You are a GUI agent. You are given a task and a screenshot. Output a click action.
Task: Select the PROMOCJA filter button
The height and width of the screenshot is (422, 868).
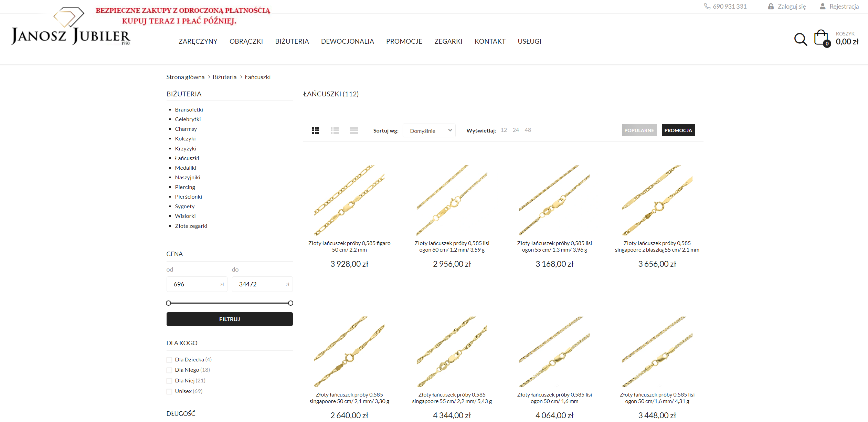pyautogui.click(x=678, y=130)
